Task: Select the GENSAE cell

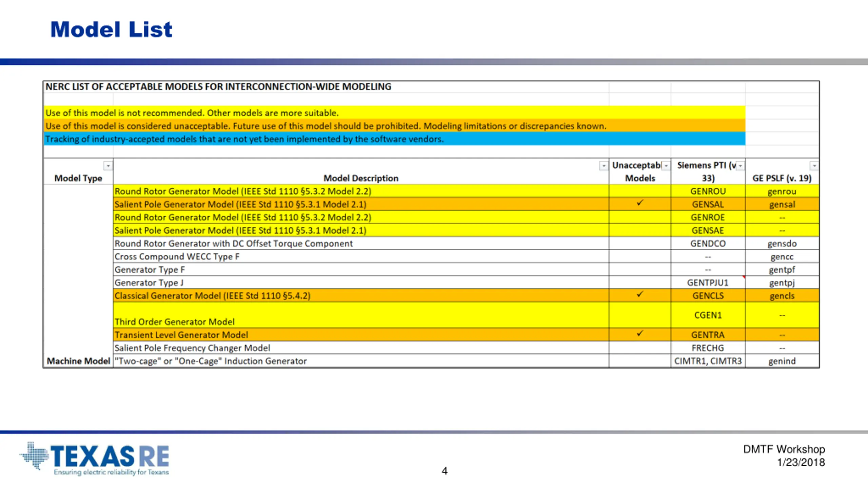Action: click(x=708, y=230)
